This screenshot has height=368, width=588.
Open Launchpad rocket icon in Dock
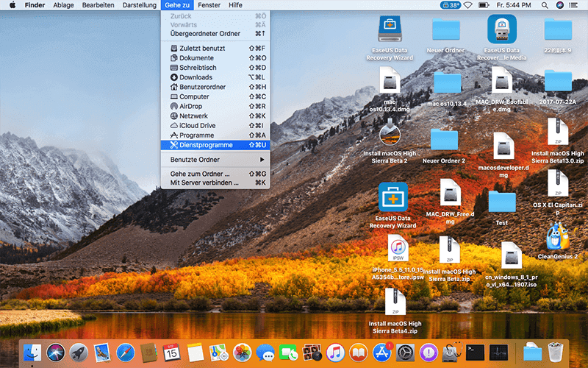(x=79, y=353)
